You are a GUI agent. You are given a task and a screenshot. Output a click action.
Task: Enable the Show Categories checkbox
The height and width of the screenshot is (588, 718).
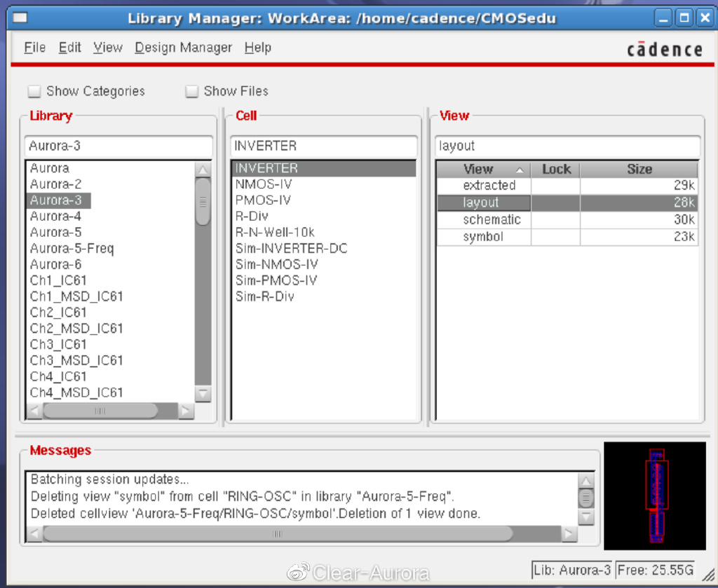(x=34, y=91)
